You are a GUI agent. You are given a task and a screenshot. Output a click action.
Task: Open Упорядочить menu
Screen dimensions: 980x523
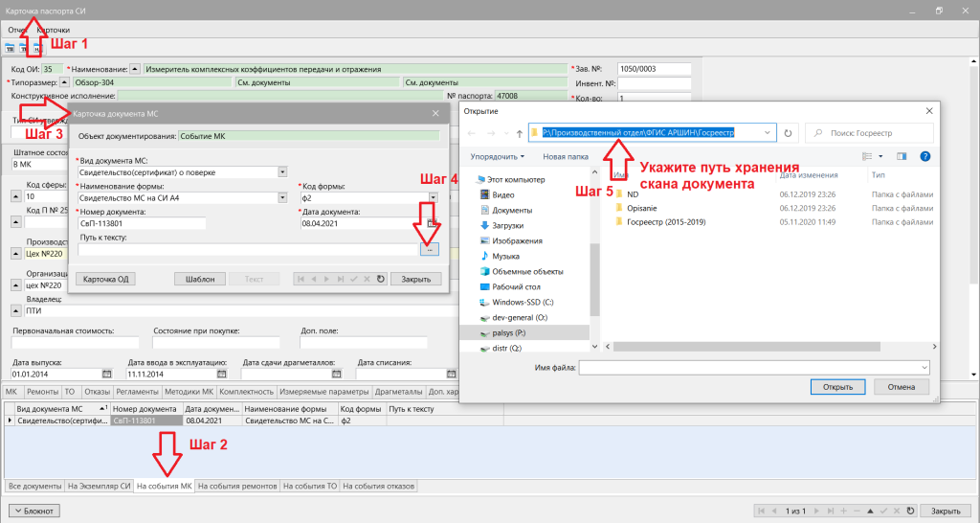[498, 156]
